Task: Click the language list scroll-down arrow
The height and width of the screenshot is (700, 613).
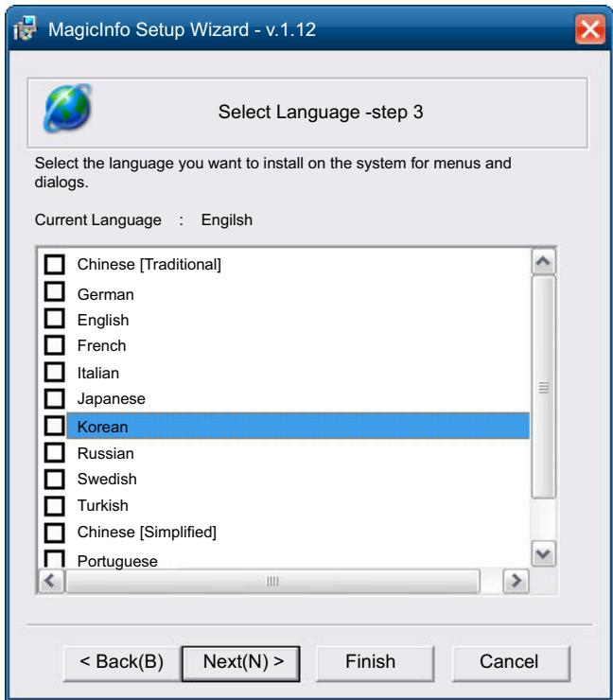Action: pyautogui.click(x=543, y=554)
